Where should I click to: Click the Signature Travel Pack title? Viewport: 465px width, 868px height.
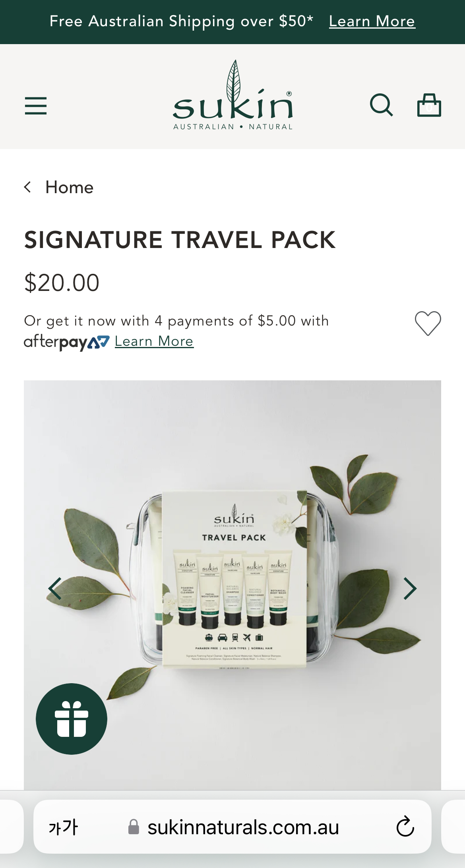pos(180,240)
